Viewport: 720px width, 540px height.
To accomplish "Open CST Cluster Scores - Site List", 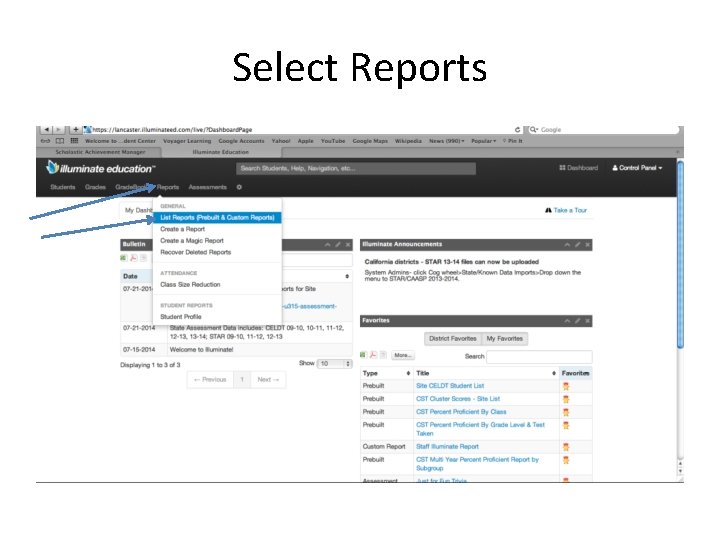I will click(458, 399).
